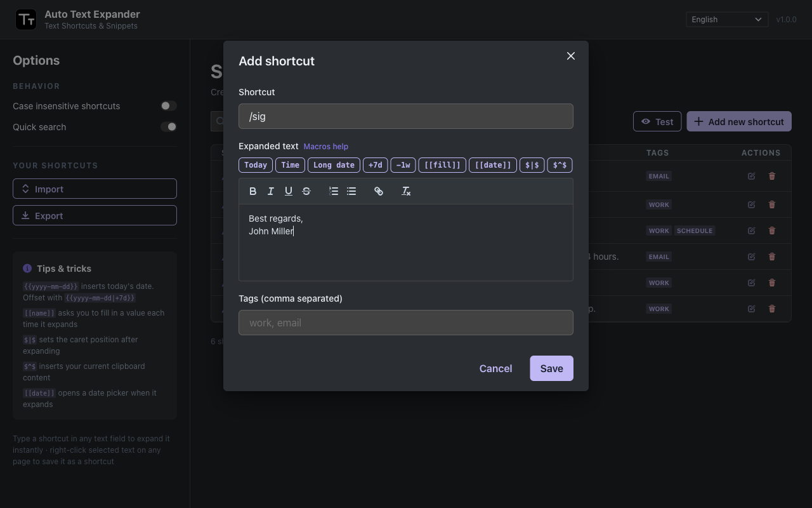This screenshot has height=508, width=812.
Task: Click the SCHEDULE tag in the table
Action: (x=695, y=231)
